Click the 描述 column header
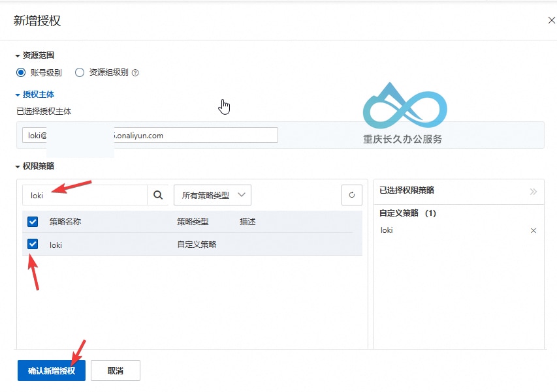 pos(247,222)
